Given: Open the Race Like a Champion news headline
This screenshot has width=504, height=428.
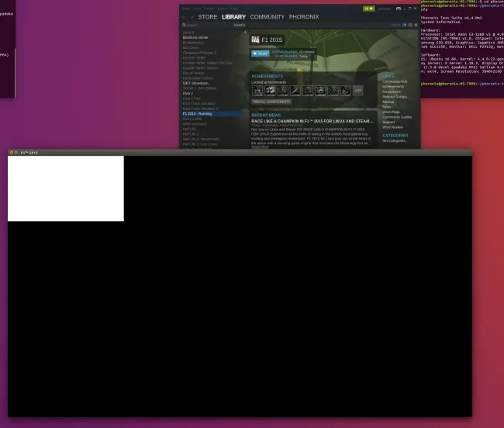Looking at the screenshot, I should [312, 121].
